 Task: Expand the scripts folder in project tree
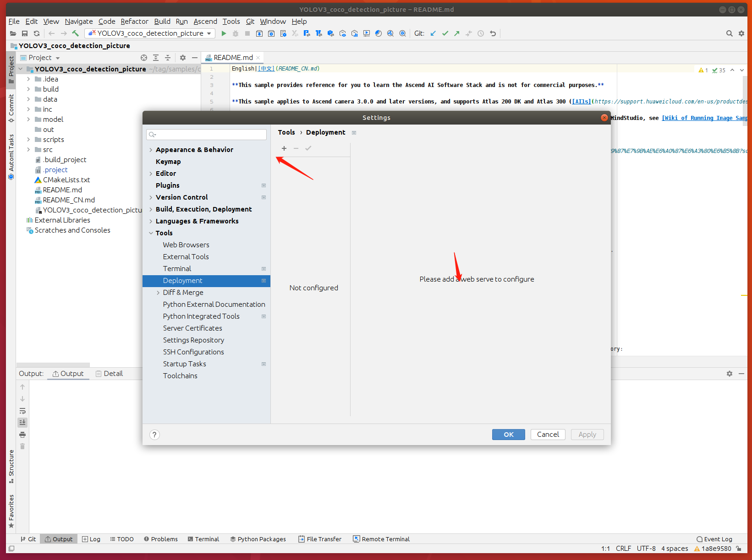pos(28,140)
